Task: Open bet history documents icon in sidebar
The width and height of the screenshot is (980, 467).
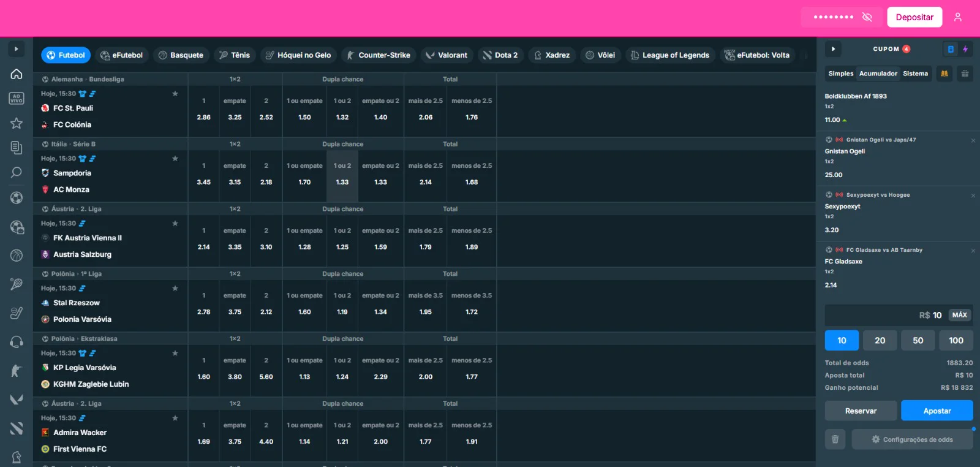Action: point(17,148)
